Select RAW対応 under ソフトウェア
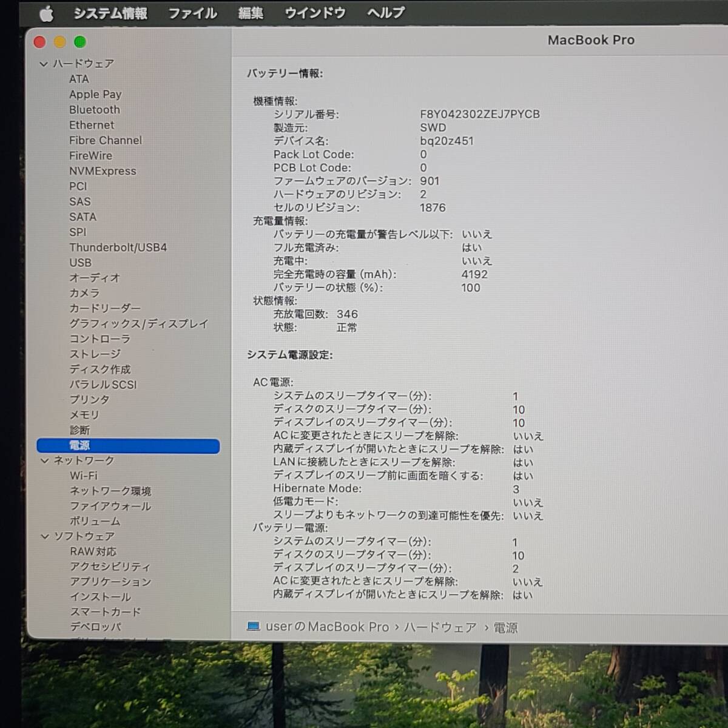This screenshot has width=728, height=728. point(93,552)
